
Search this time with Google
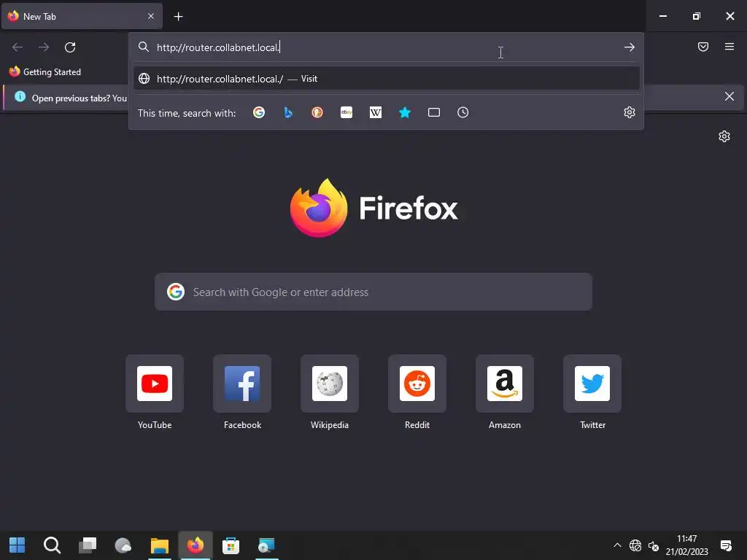click(259, 112)
